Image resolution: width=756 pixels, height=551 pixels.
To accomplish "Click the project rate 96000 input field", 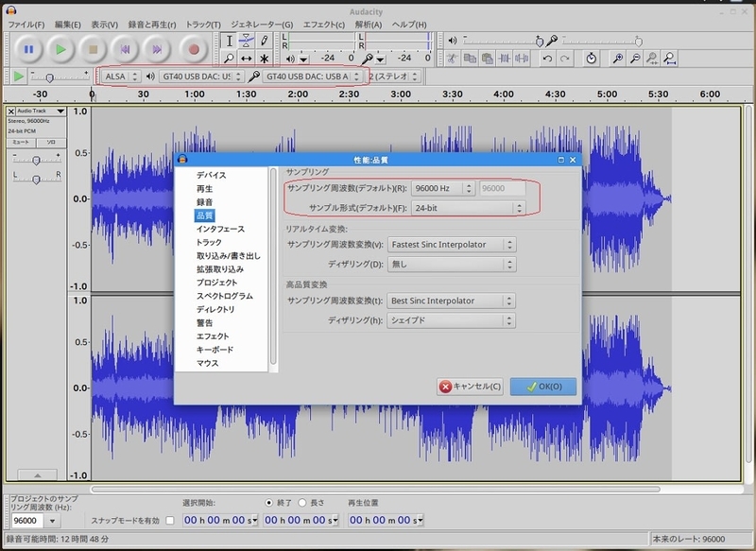I will click(x=27, y=521).
